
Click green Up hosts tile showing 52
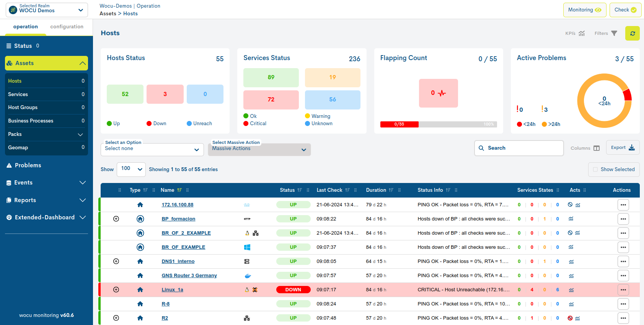click(125, 94)
